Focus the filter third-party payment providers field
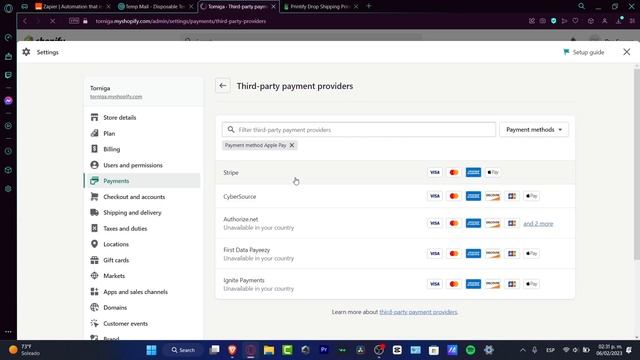The width and height of the screenshot is (640, 360). tap(359, 130)
